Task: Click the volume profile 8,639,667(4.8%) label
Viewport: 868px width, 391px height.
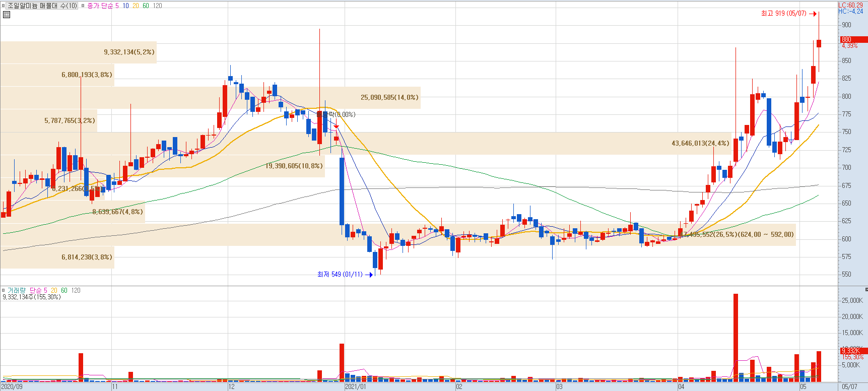Action: point(117,212)
